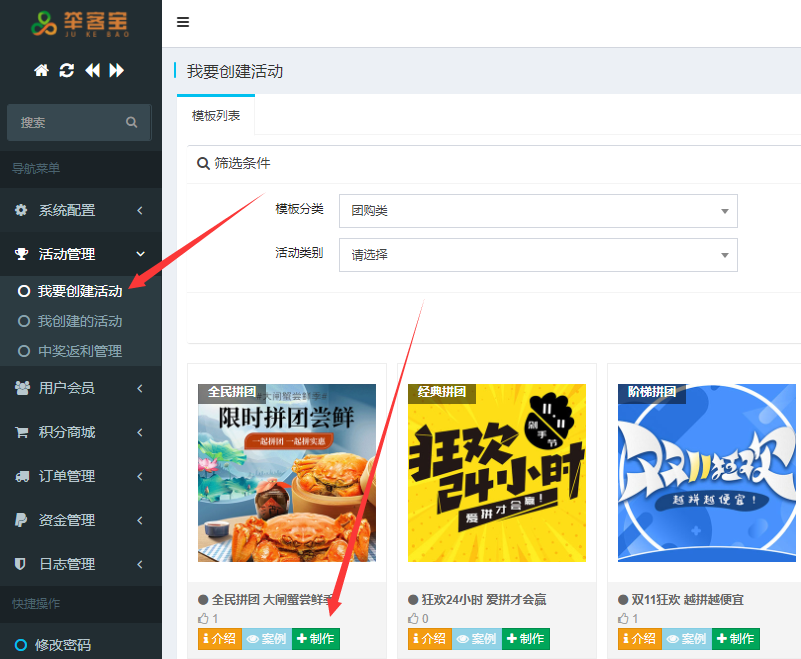Click title 双11狂欢 越拼越便宜
The width and height of the screenshot is (801, 659).
pyautogui.click(x=688, y=599)
